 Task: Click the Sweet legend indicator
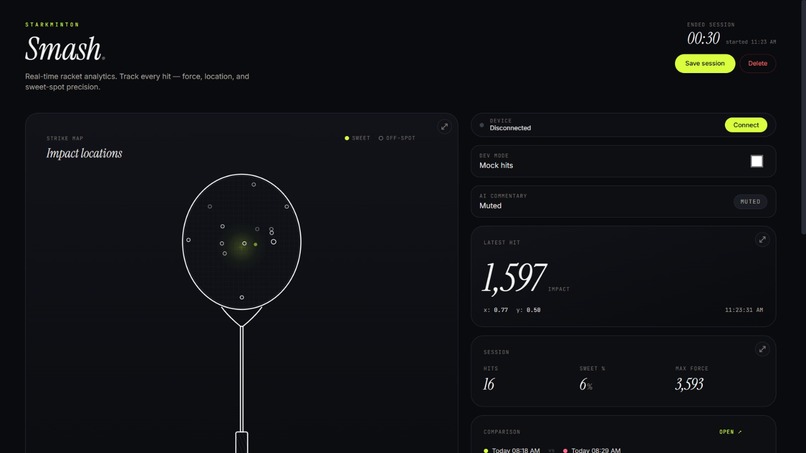tap(357, 138)
